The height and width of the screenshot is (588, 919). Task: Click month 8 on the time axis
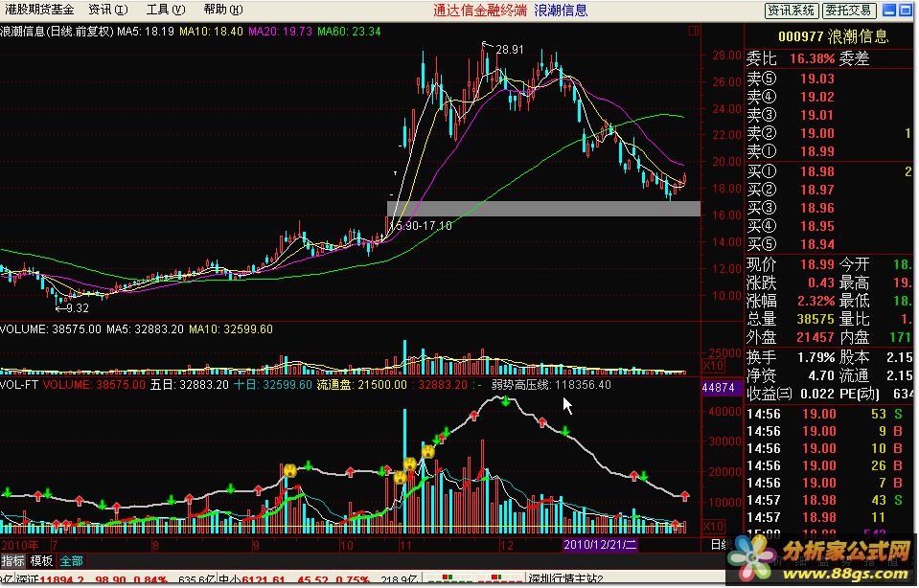click(155, 545)
